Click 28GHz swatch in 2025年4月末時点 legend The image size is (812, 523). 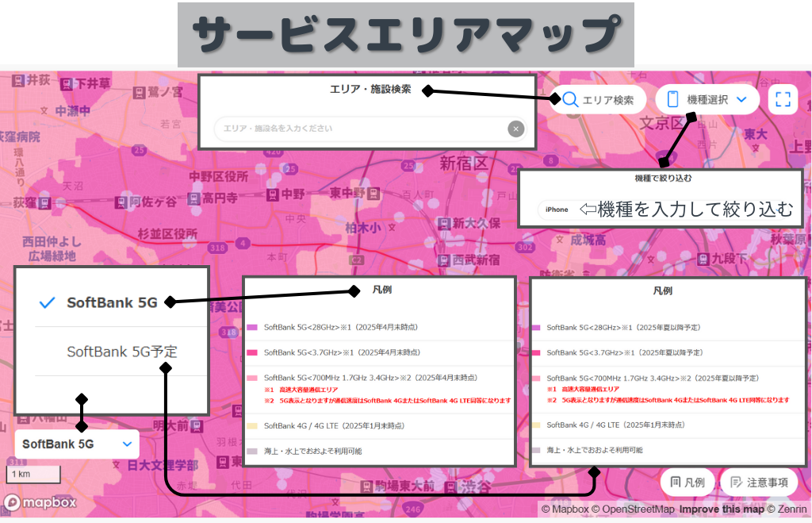252,328
